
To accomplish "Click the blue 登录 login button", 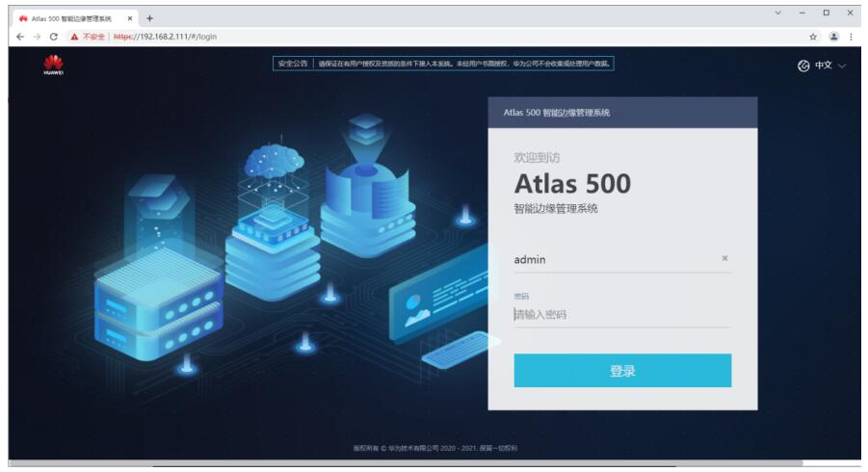I will tap(622, 371).
